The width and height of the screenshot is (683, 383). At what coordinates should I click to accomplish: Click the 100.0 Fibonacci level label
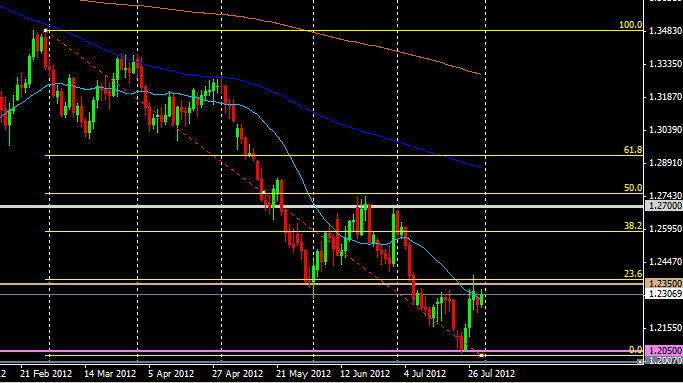pos(630,25)
